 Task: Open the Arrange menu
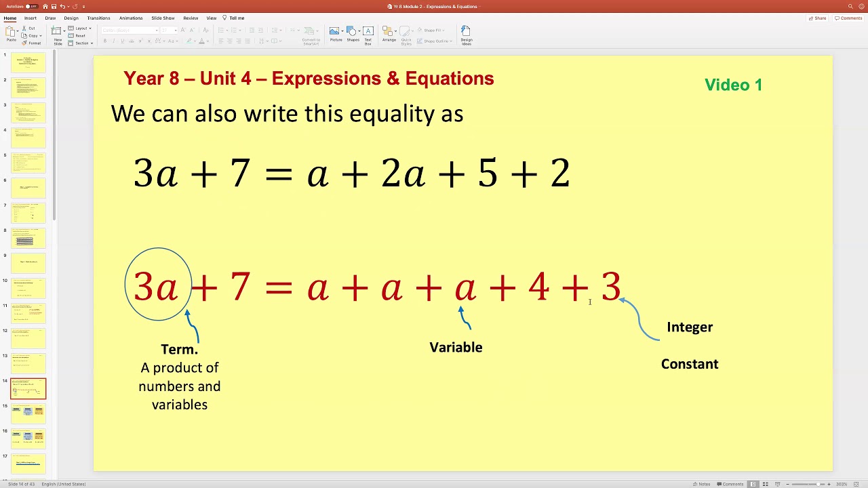[389, 35]
